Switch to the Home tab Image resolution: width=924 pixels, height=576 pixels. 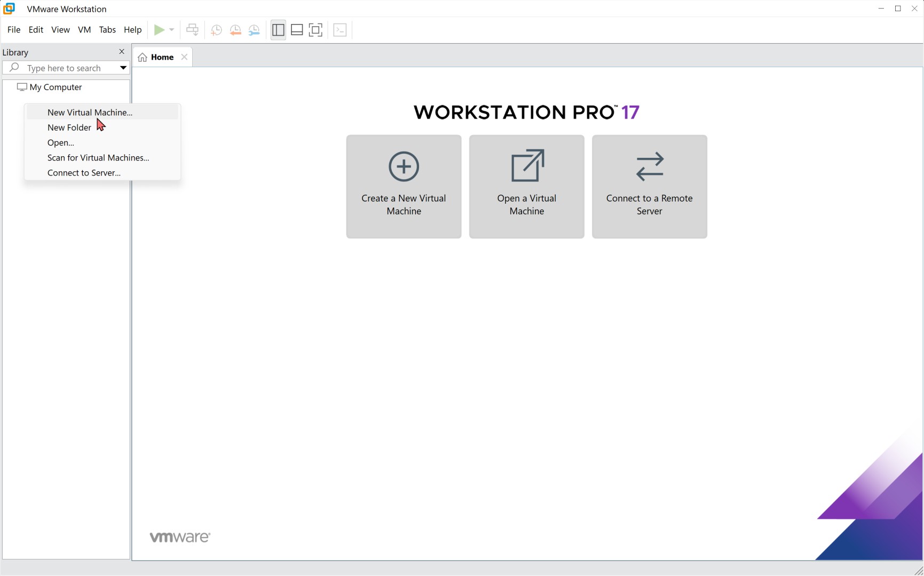162,57
